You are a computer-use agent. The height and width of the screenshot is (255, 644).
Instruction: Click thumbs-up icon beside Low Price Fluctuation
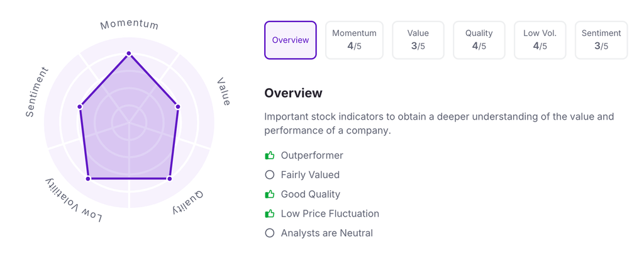[x=270, y=213]
